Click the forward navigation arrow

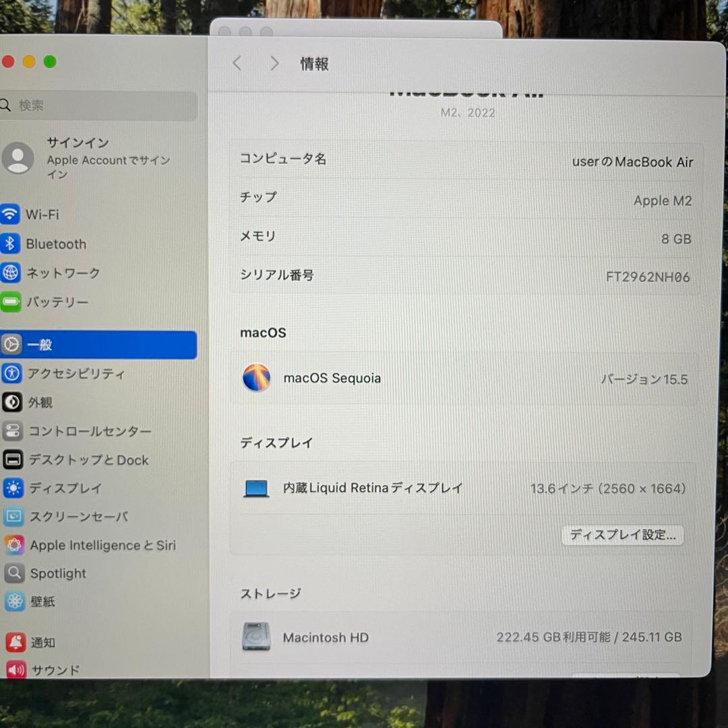point(274,63)
